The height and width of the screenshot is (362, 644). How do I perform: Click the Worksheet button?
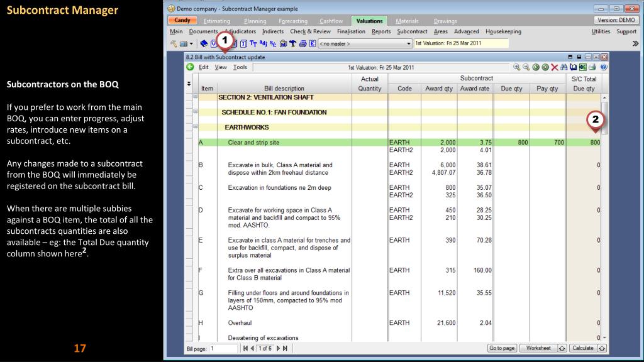(538, 348)
